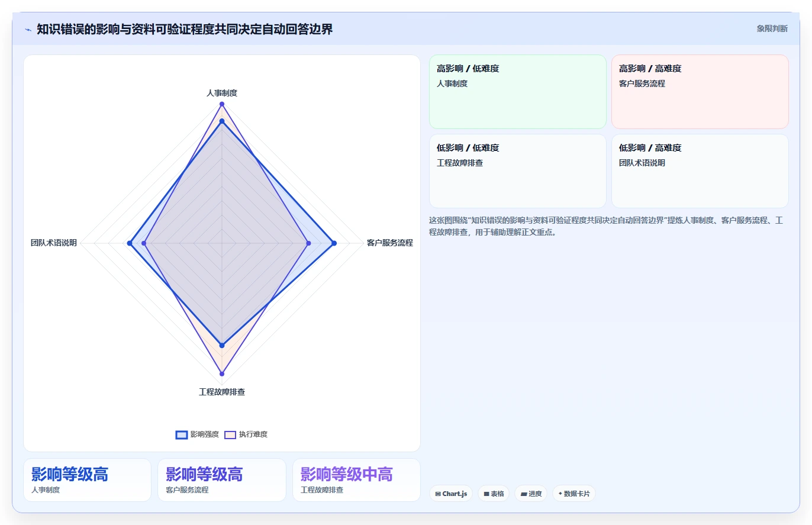The image size is (812, 525).
Task: Click the 客户服务流程 radar axis label
Action: pos(389,243)
